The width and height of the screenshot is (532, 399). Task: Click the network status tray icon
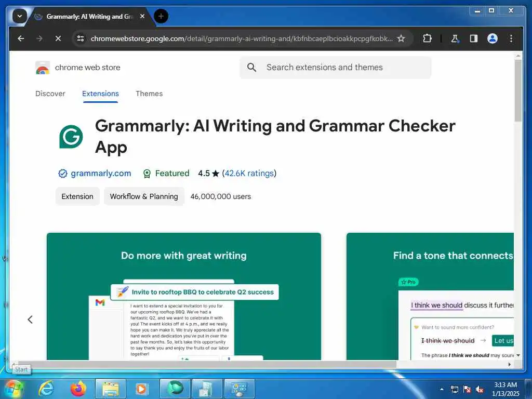click(x=454, y=390)
